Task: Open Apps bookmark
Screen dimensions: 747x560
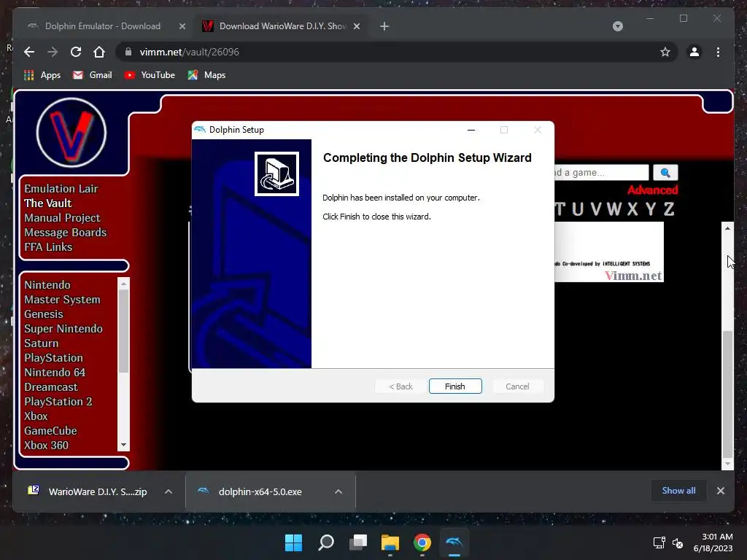Action: [42, 75]
